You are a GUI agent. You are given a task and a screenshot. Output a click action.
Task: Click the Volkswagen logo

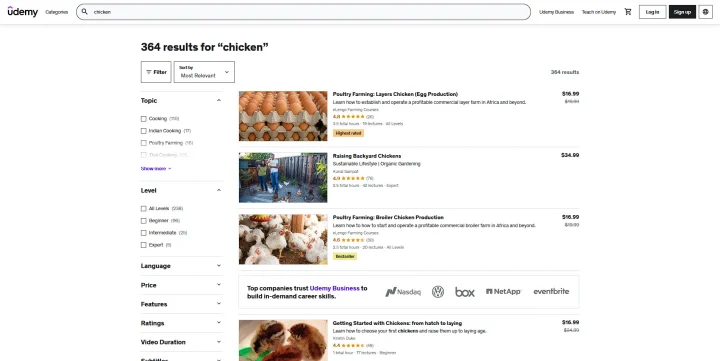438,292
